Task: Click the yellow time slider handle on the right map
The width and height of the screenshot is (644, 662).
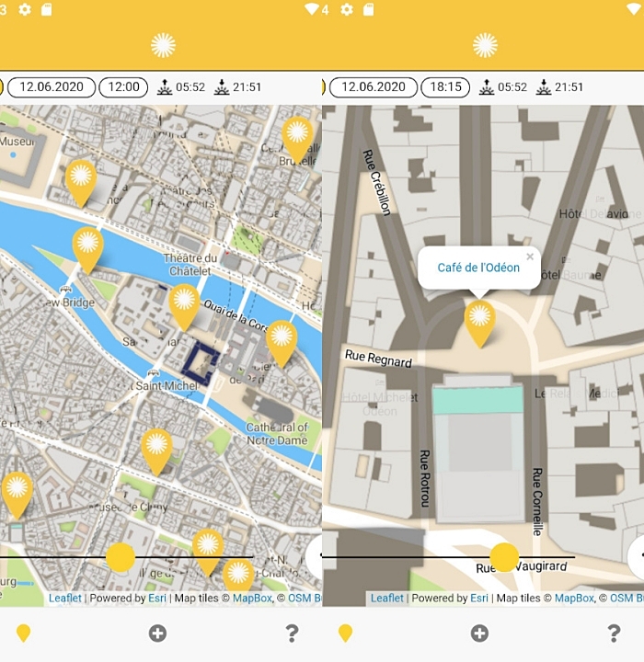Action: 504,557
